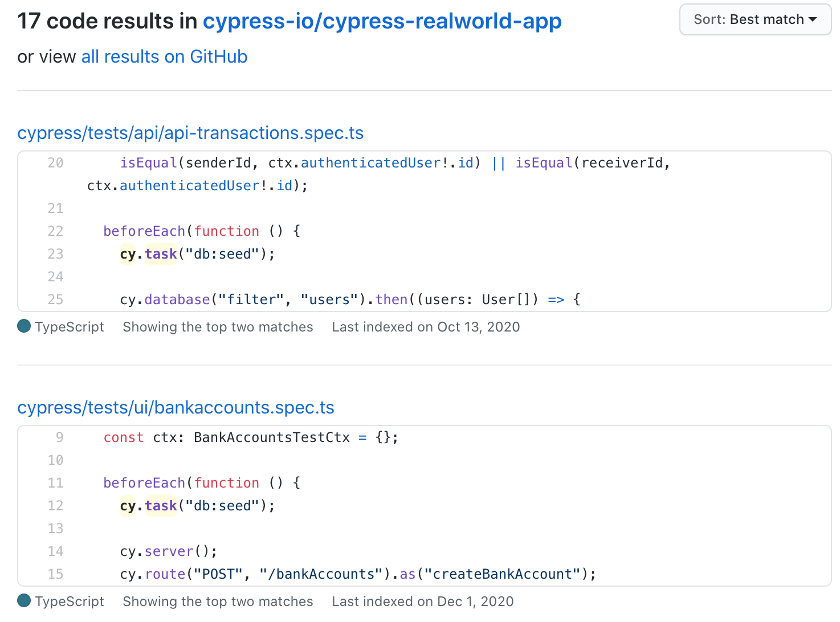840x622 pixels.
Task: Click line number 14 in bankaccounts snippet
Action: point(55,551)
